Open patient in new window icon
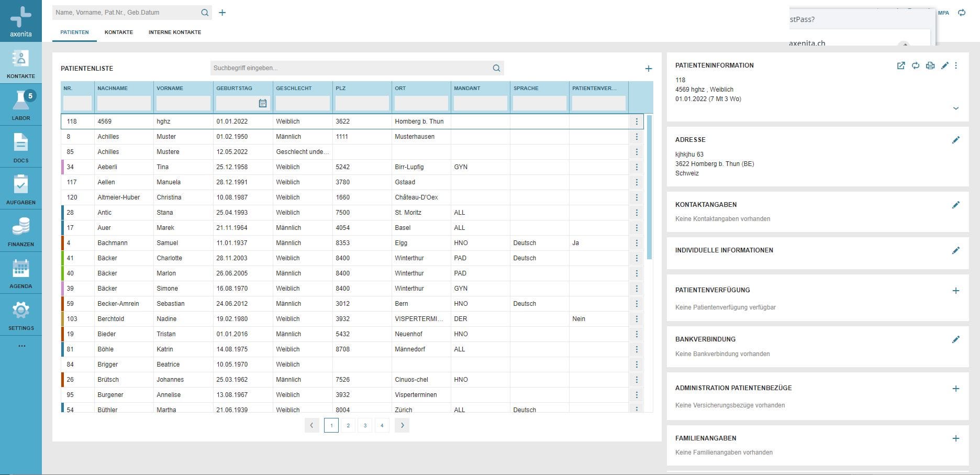The width and height of the screenshot is (980, 475). click(x=901, y=65)
